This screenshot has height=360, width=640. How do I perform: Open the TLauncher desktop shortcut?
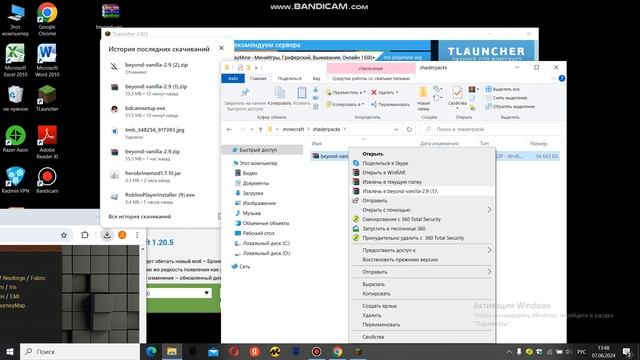pos(47,98)
